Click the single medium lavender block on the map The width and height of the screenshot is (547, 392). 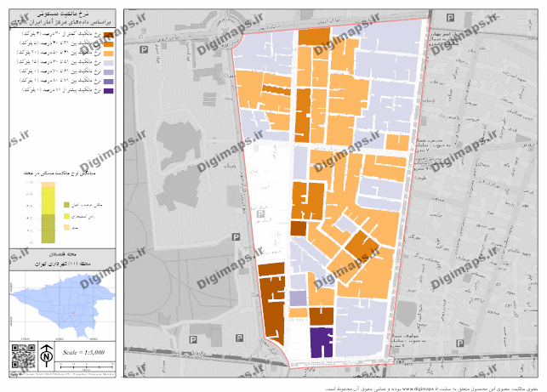point(299,298)
